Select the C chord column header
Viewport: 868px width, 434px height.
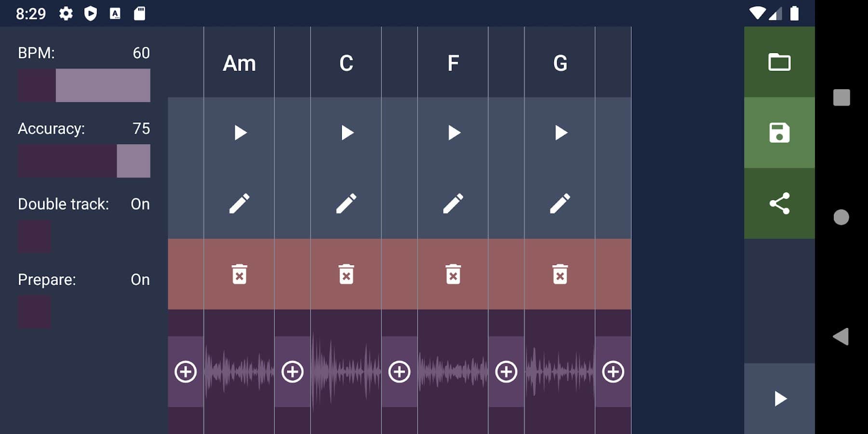tap(346, 63)
